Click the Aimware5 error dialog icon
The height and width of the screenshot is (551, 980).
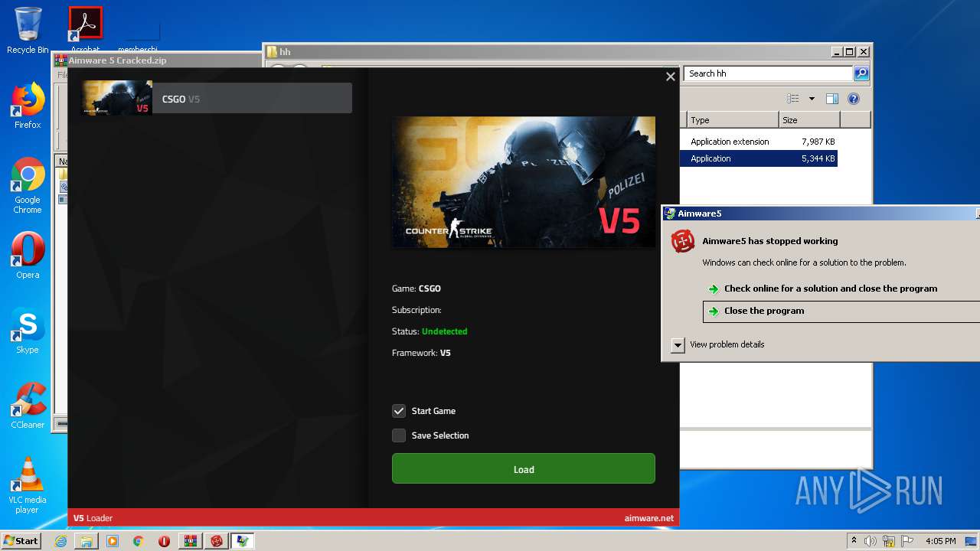(x=683, y=241)
